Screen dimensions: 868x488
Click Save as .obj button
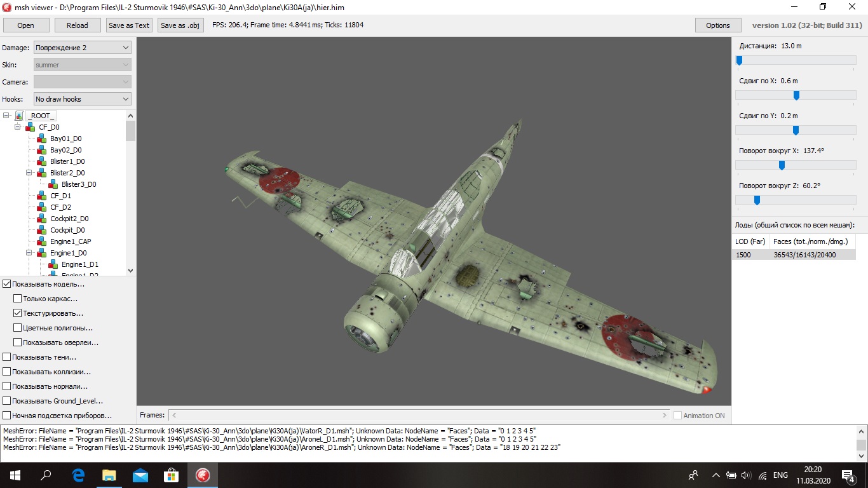pyautogui.click(x=180, y=25)
